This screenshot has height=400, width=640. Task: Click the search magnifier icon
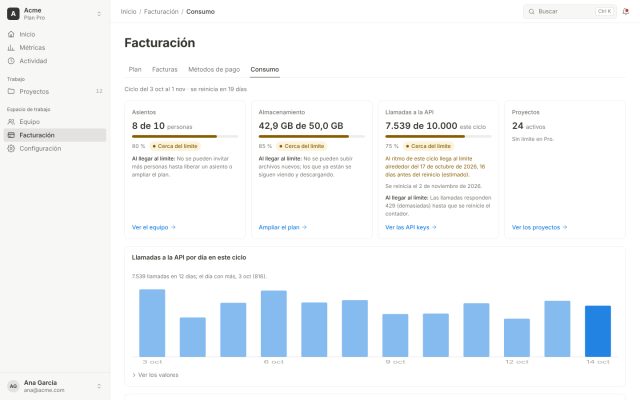(531, 11)
